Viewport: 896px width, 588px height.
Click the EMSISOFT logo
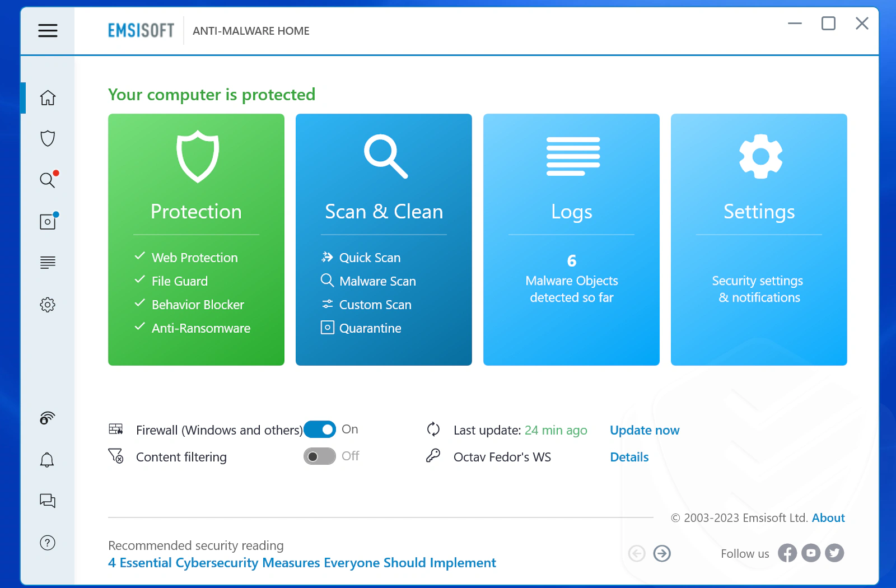coord(141,30)
